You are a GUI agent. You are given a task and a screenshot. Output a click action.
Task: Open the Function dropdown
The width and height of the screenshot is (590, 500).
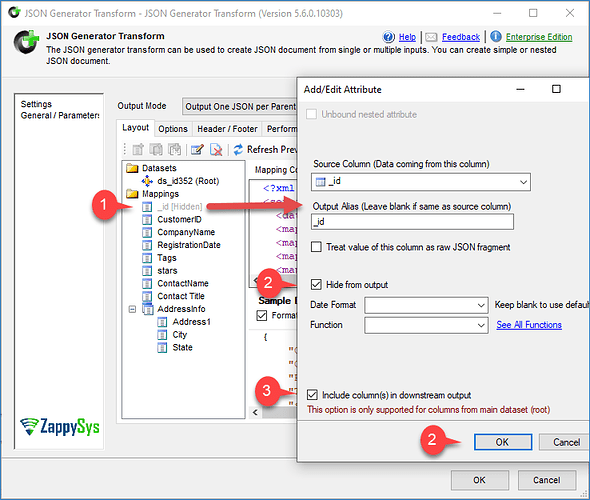point(481,325)
